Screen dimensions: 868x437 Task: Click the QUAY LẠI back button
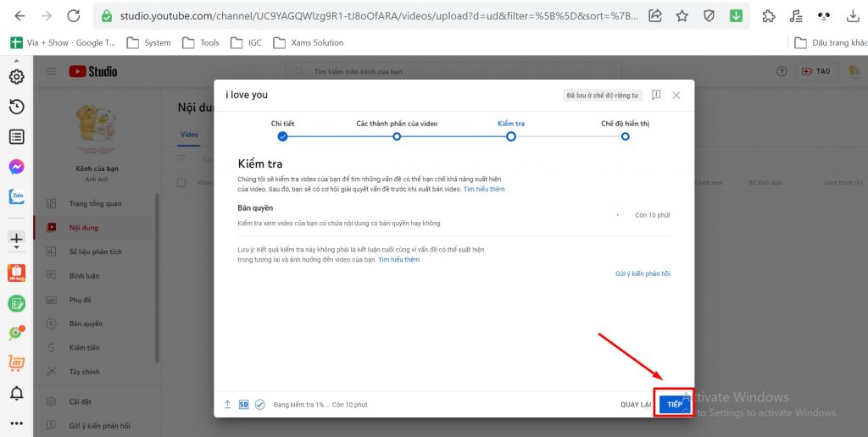click(x=636, y=404)
